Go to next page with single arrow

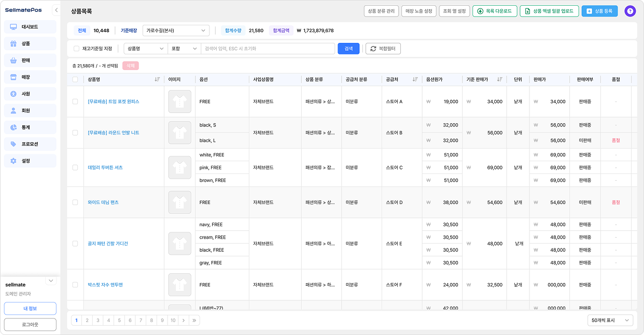point(184,321)
